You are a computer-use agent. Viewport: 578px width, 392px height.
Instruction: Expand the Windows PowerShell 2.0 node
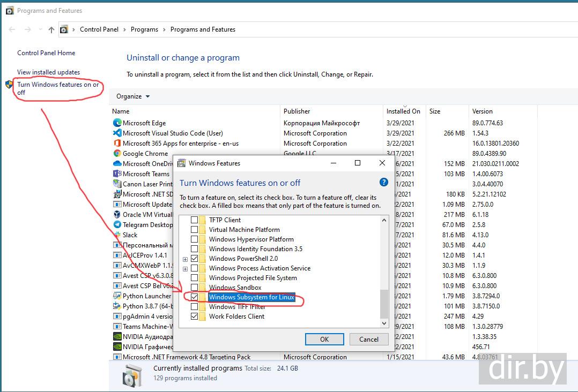click(185, 259)
